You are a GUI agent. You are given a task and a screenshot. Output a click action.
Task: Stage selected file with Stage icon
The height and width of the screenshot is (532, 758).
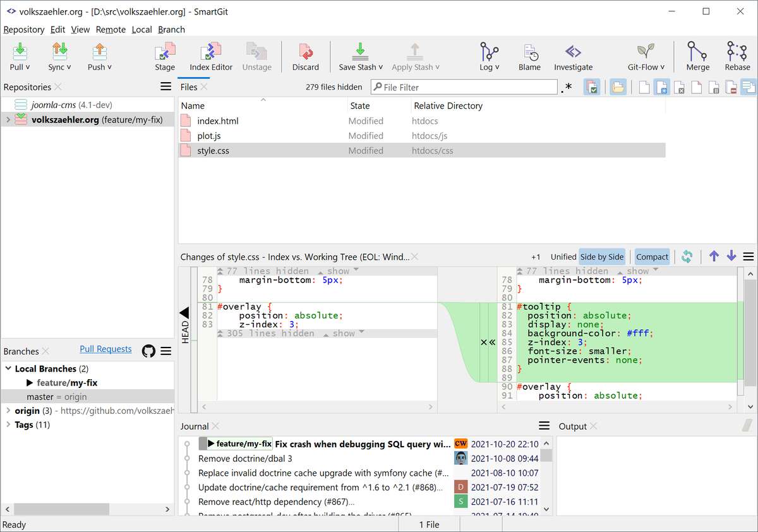click(165, 51)
